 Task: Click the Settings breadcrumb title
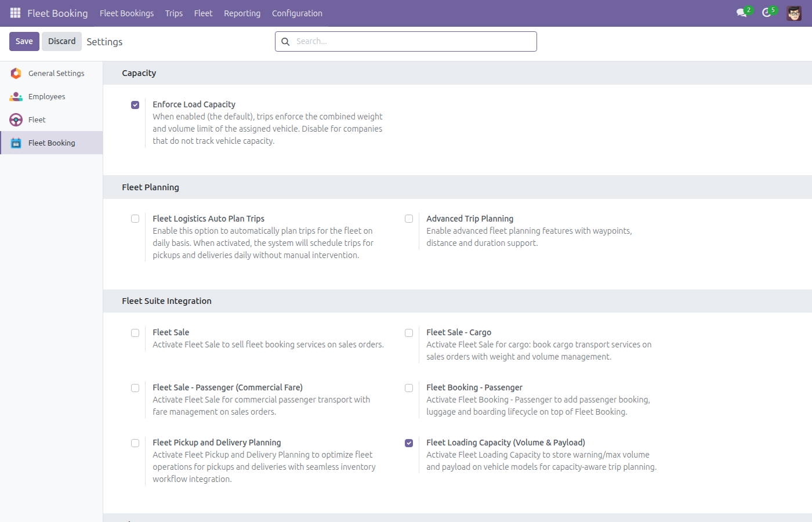[104, 42]
